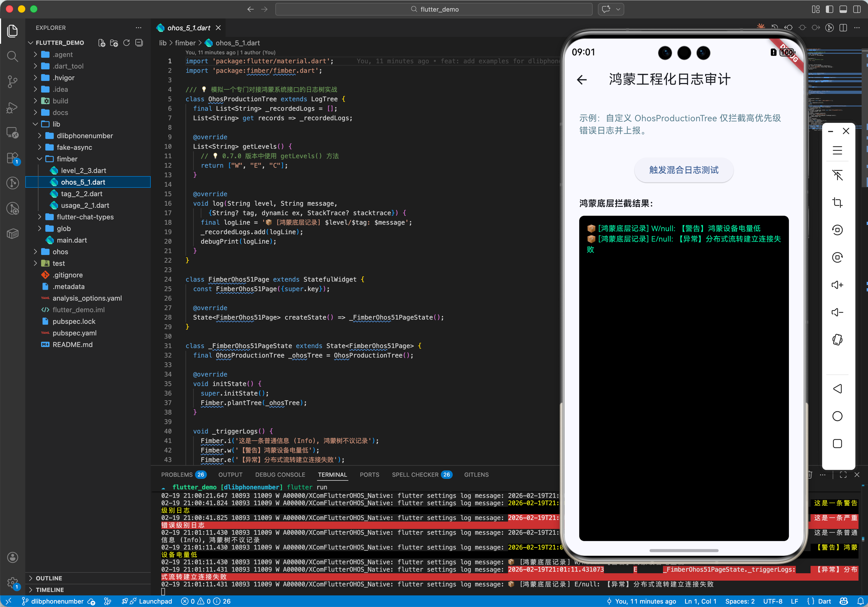
Task: Click dlibphonenumber branch in status bar
Action: 57,601
